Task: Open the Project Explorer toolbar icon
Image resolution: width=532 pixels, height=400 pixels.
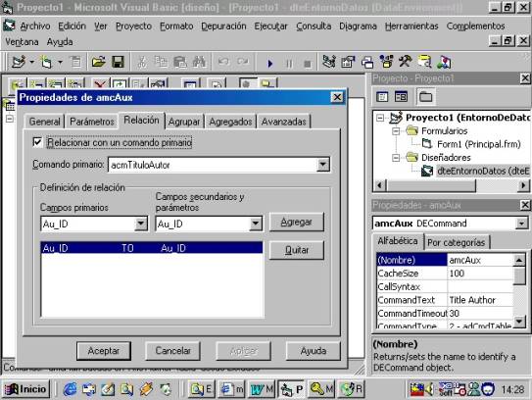Action: [x=329, y=62]
